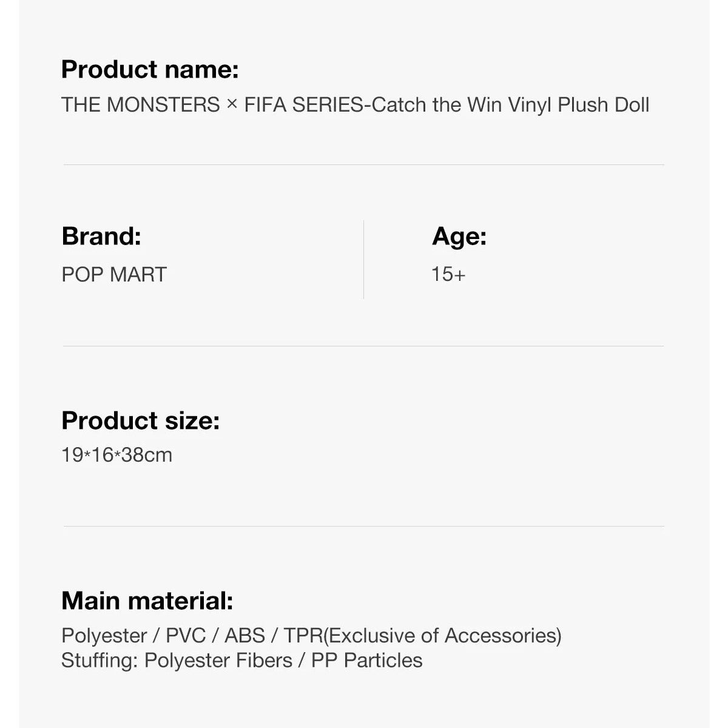Click "Stuffing:" label text

(99, 660)
